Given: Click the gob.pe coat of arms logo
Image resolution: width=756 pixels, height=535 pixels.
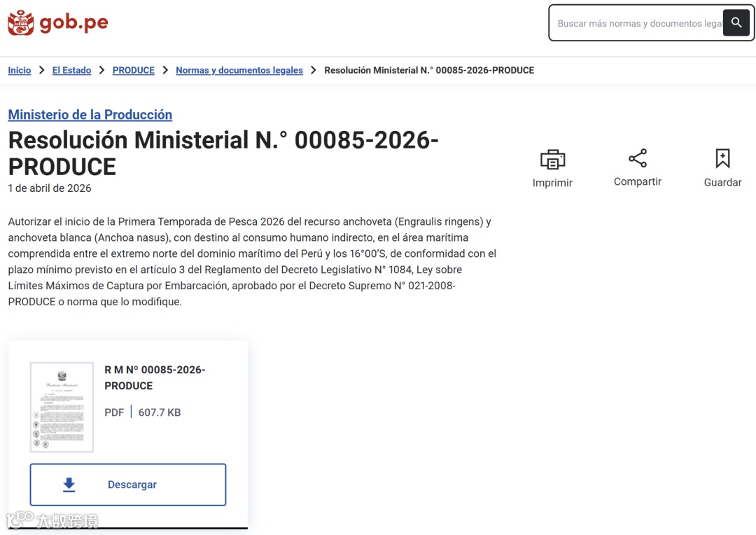Looking at the screenshot, I should tap(21, 22).
